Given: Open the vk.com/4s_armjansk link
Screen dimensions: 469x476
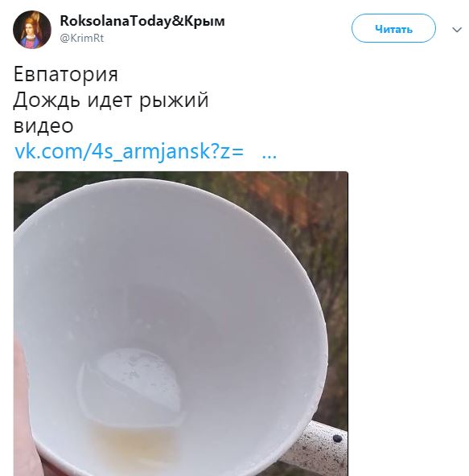Looking at the screenshot, I should click(x=129, y=151).
